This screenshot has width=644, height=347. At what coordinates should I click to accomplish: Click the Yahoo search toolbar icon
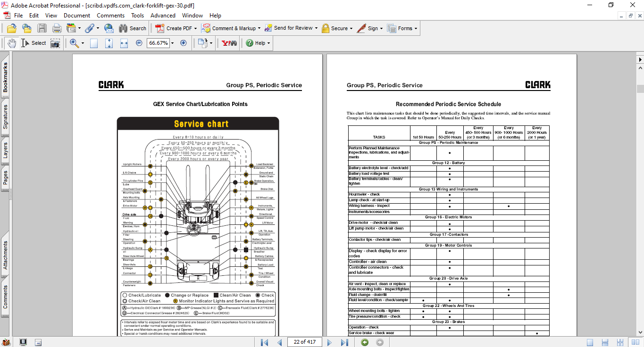pos(229,43)
